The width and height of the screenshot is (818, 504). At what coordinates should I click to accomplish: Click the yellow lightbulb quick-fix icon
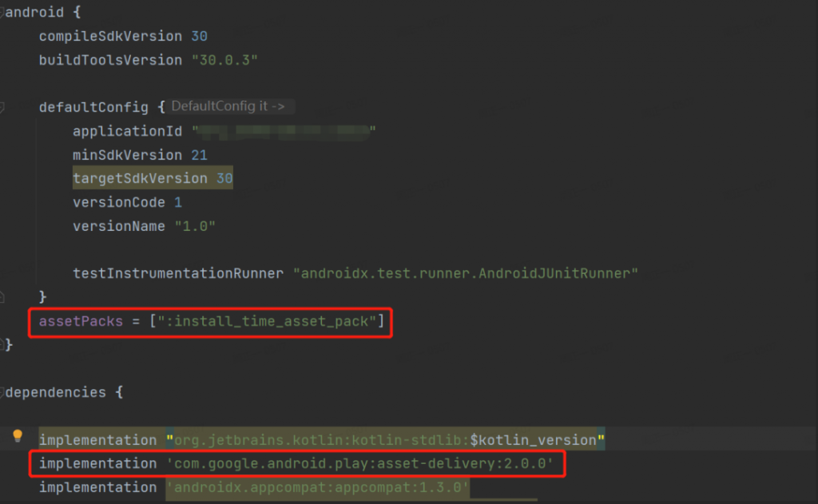pyautogui.click(x=18, y=435)
